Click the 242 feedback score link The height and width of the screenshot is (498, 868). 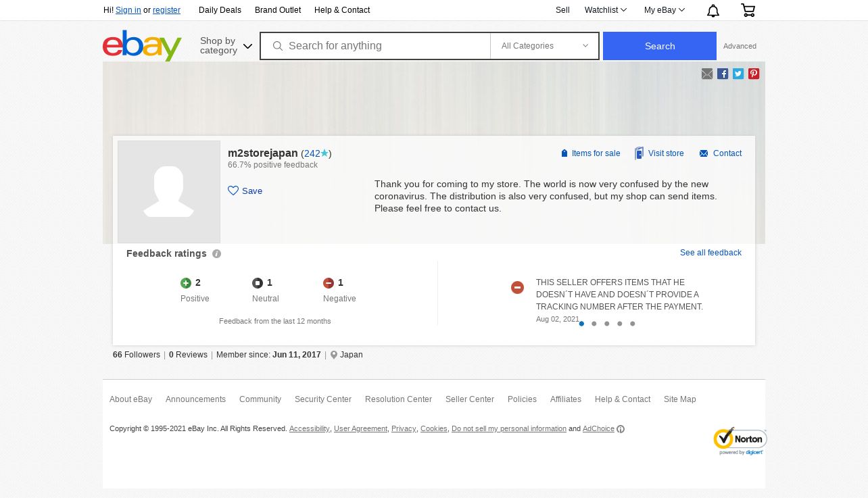312,153
